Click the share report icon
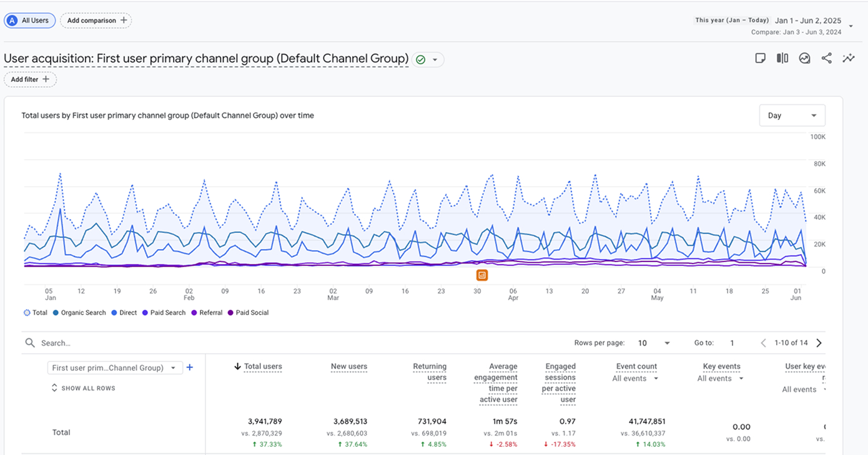 826,58
